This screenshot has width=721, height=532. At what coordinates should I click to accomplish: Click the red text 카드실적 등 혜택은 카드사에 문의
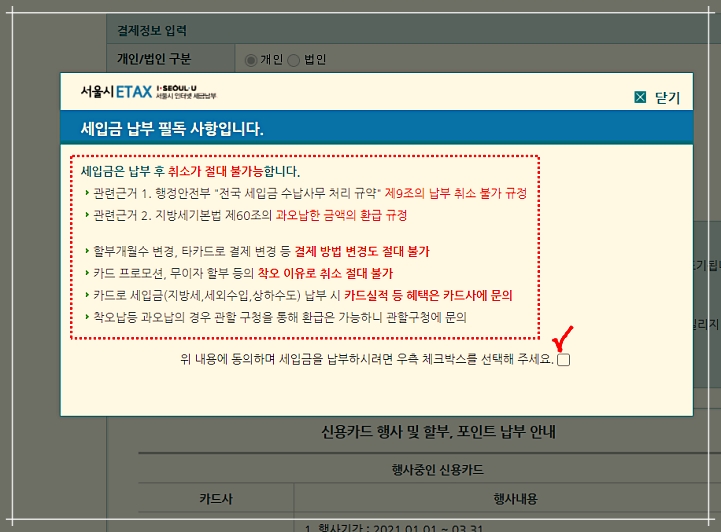point(428,295)
